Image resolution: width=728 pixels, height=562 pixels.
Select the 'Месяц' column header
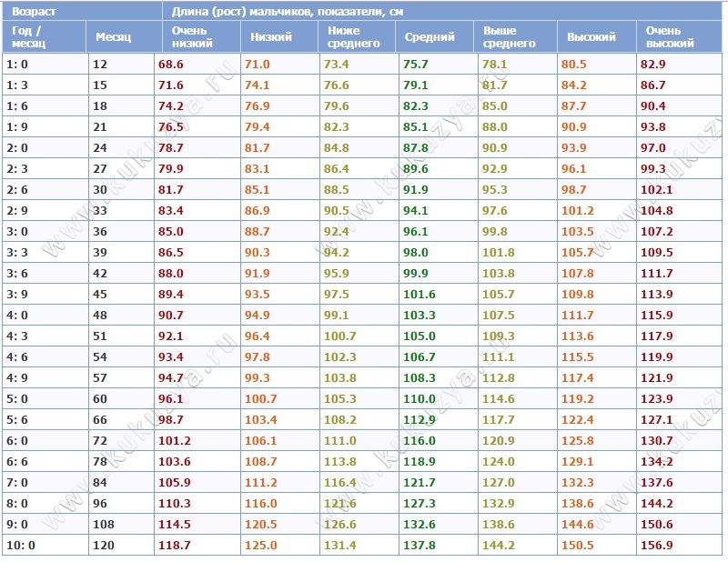point(113,37)
